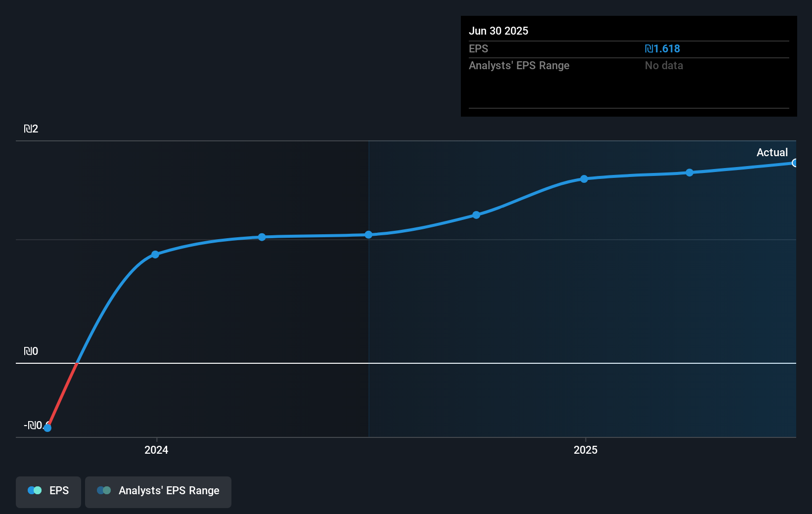Click the ₪2 y-axis label
The image size is (812, 514).
tap(31, 129)
